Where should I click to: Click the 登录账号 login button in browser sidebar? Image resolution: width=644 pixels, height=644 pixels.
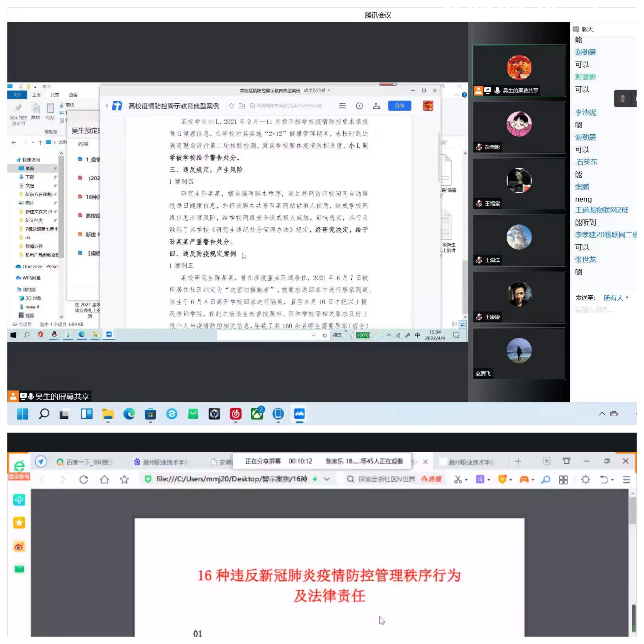pyautogui.click(x=19, y=477)
